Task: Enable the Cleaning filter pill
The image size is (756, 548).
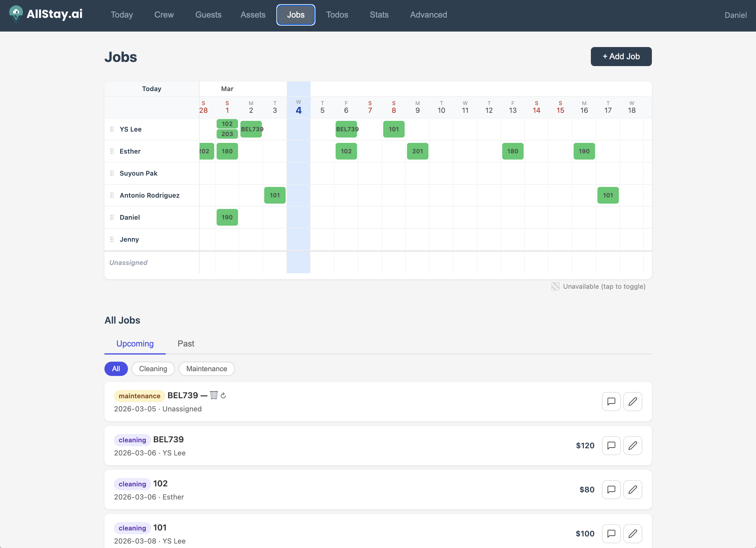Action: (153, 369)
